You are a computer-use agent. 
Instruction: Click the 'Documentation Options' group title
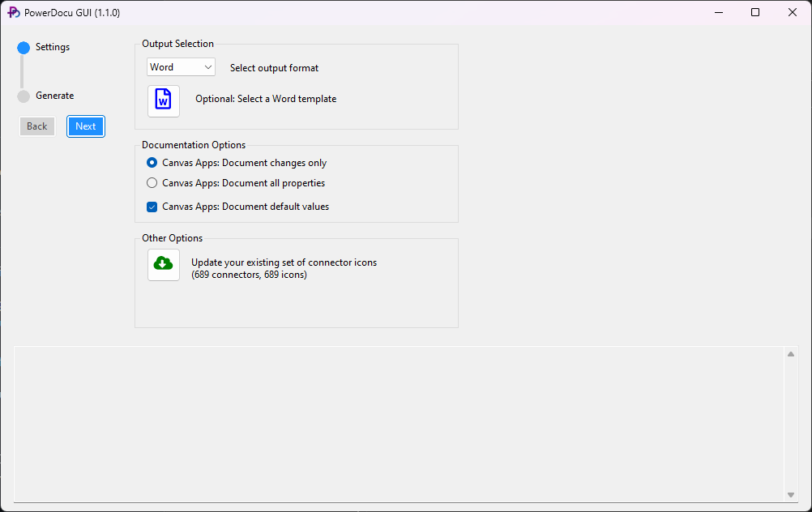pos(194,145)
